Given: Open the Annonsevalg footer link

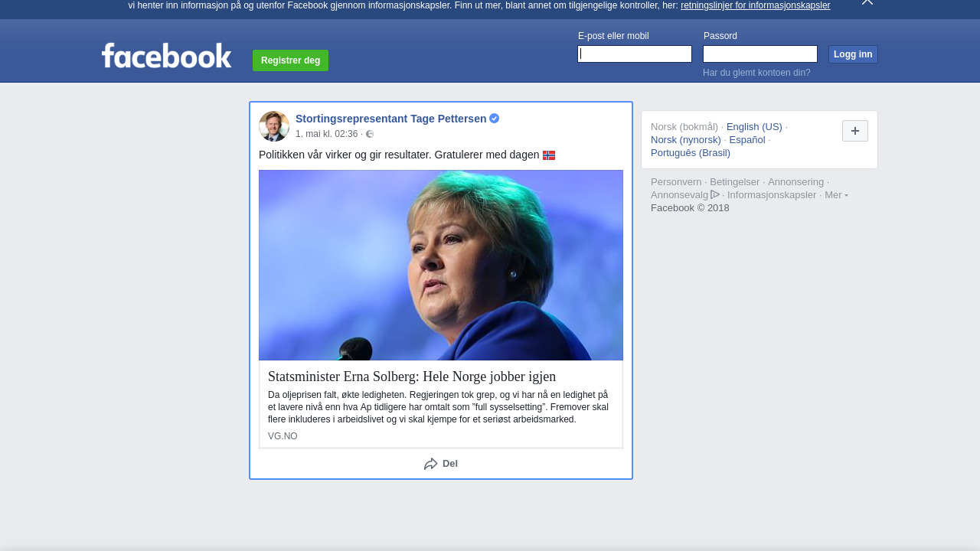Looking at the screenshot, I should pyautogui.click(x=680, y=195).
